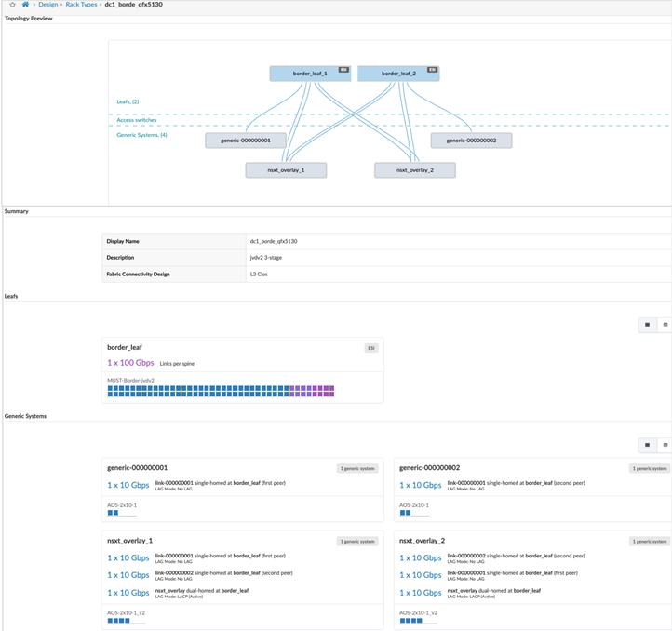Click the MUST-Border-jvdv2 port map
The height and width of the screenshot is (631, 672).
(220, 391)
